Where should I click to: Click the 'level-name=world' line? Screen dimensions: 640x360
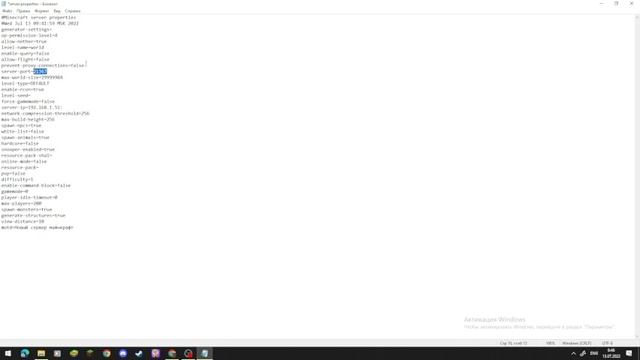[x=23, y=47]
